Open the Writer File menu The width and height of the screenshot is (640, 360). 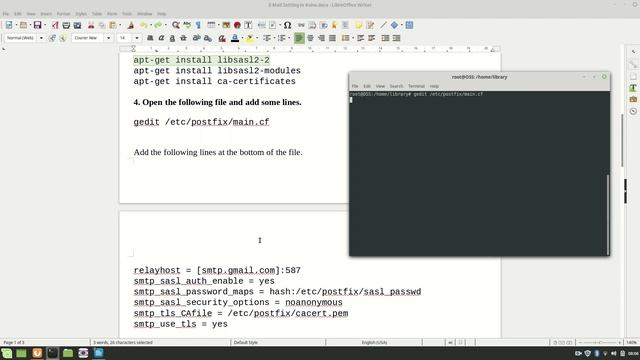tap(6, 14)
